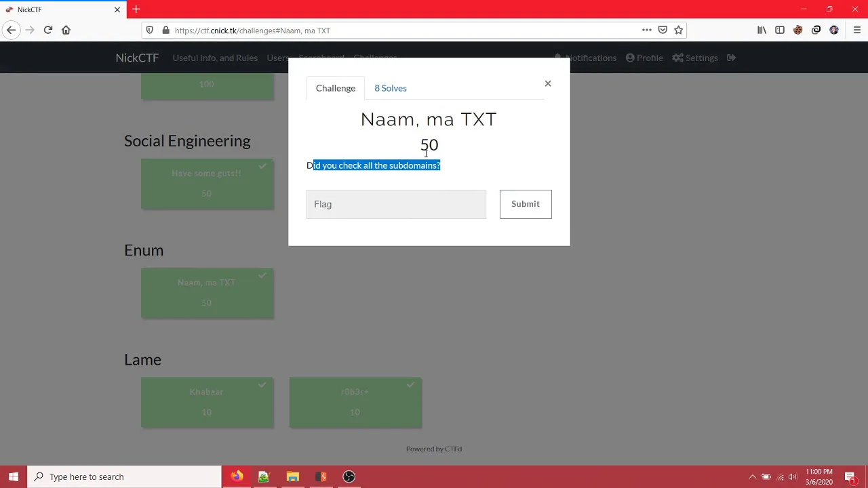Open OBS Studio from the taskbar

(349, 476)
